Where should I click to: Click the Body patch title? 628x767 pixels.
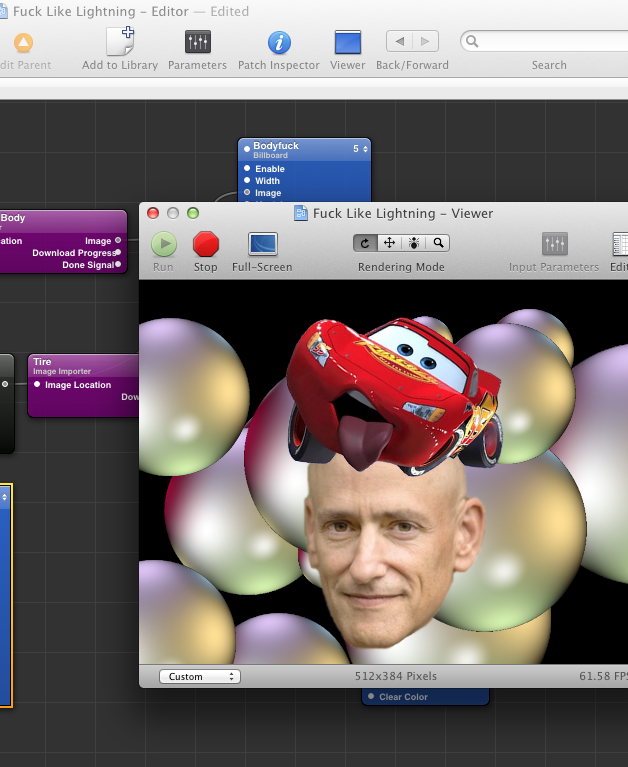coord(13,218)
